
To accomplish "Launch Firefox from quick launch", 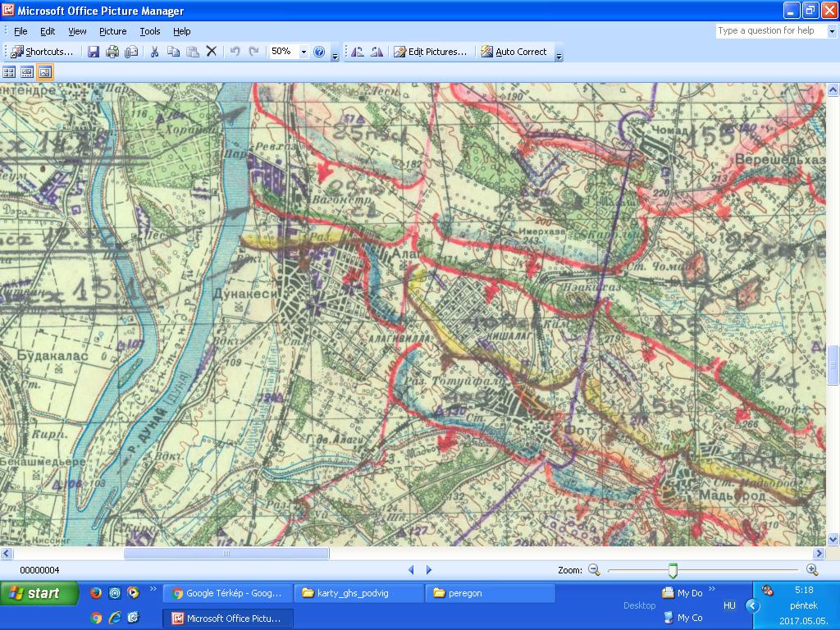I will pos(96,592).
